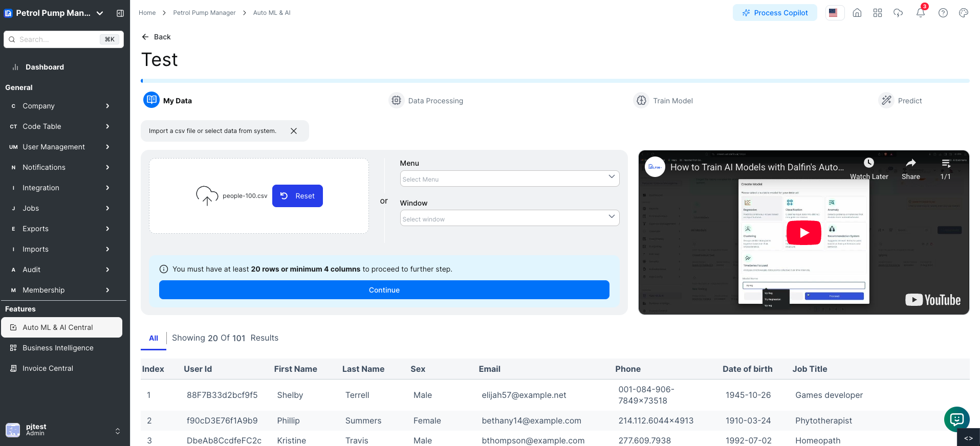Click Share on the video

[x=911, y=168]
